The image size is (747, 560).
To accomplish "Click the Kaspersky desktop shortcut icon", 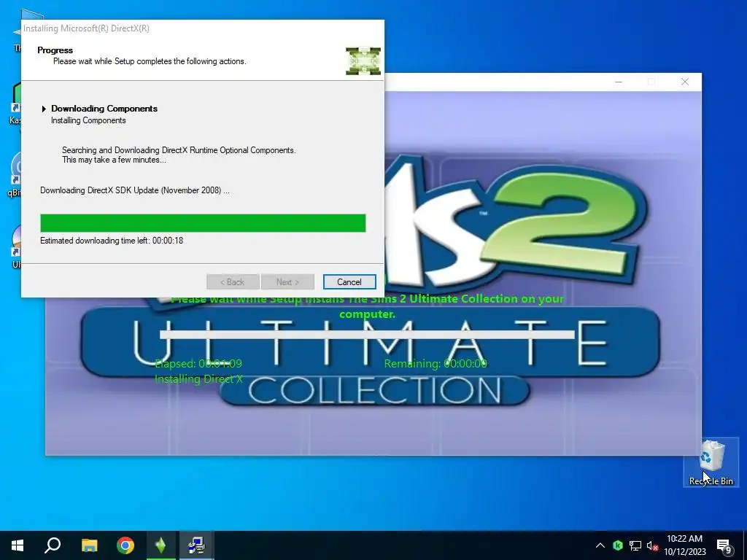I will (15, 102).
